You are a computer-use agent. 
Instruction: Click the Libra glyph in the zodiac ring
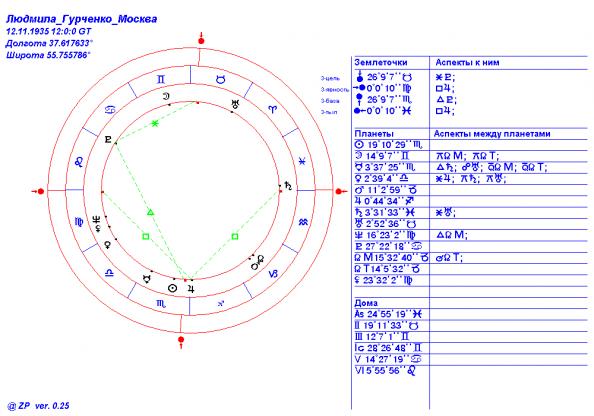point(109,273)
